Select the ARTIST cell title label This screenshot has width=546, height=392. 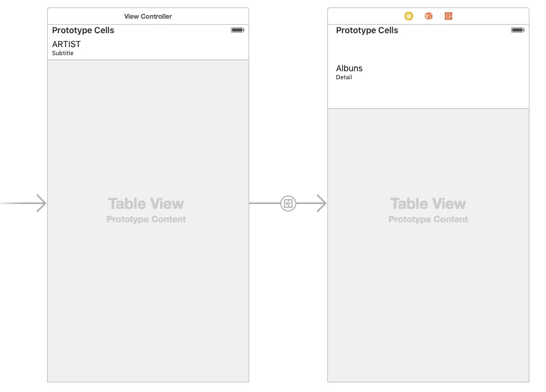(66, 44)
